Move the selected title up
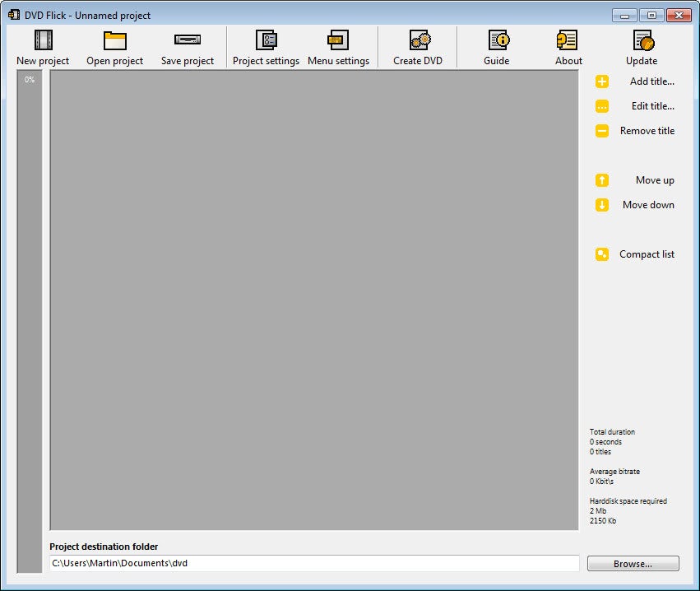This screenshot has height=591, width=700. [602, 180]
